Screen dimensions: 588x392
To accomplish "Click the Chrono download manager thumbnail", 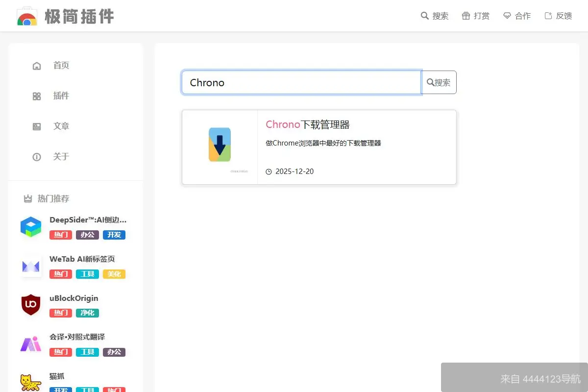I will click(220, 145).
